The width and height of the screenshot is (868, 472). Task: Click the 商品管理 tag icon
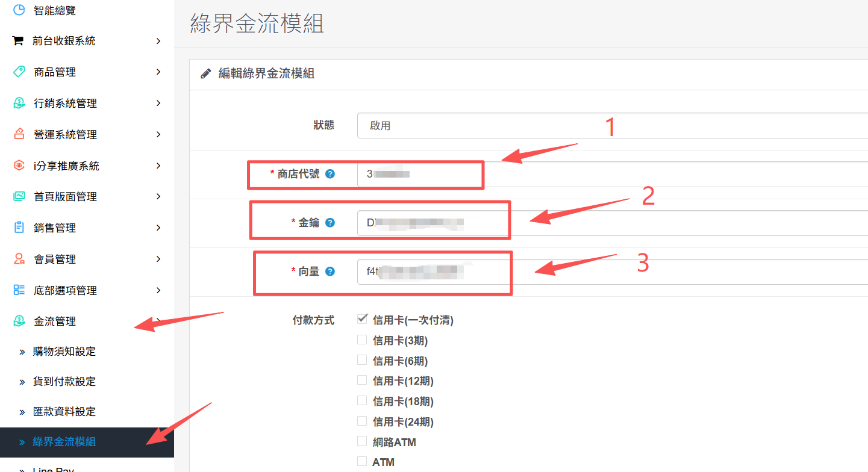tap(19, 72)
